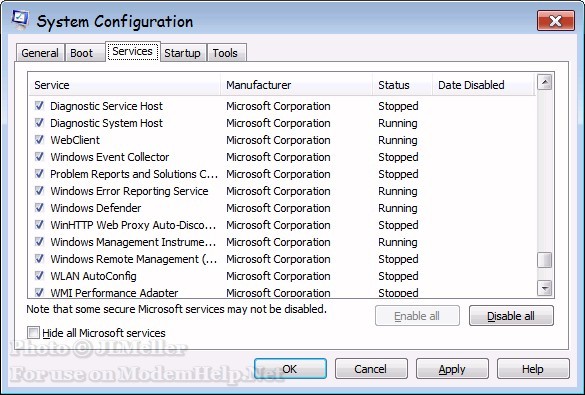Sort by the Service column header

tap(125, 85)
